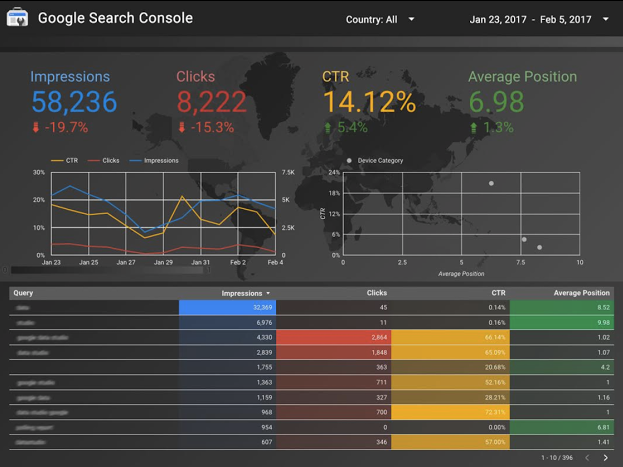Sort table by the CTR column header
The width and height of the screenshot is (623, 467).
(x=498, y=293)
